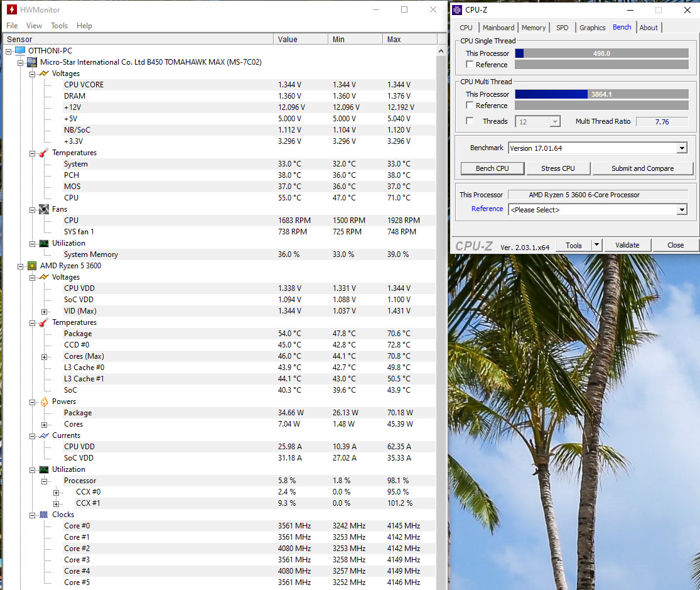Expand the Cores (Max) temperature row

[44, 357]
